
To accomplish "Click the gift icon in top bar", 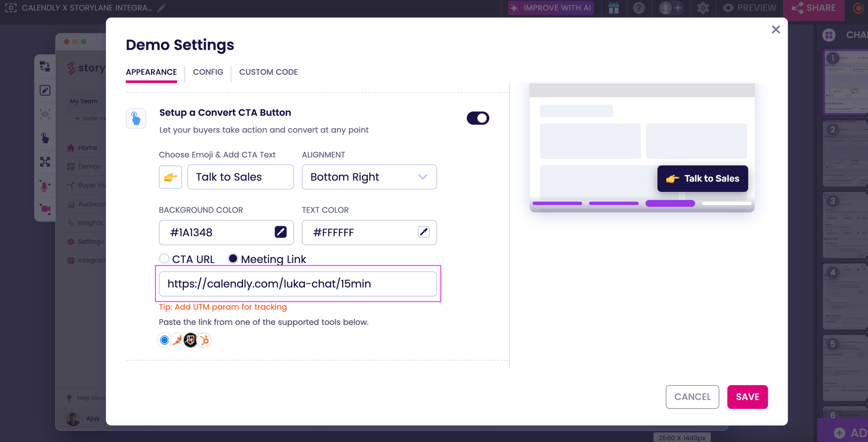I will (x=614, y=8).
